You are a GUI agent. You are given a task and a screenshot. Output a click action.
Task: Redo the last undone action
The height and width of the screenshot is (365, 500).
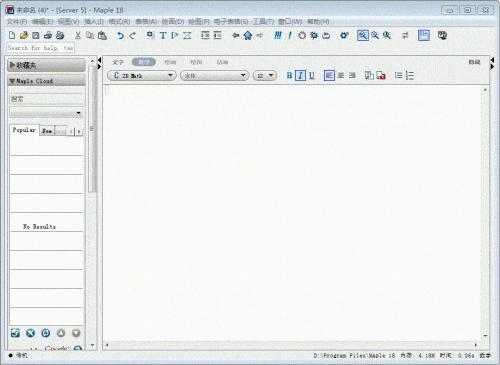click(x=133, y=35)
